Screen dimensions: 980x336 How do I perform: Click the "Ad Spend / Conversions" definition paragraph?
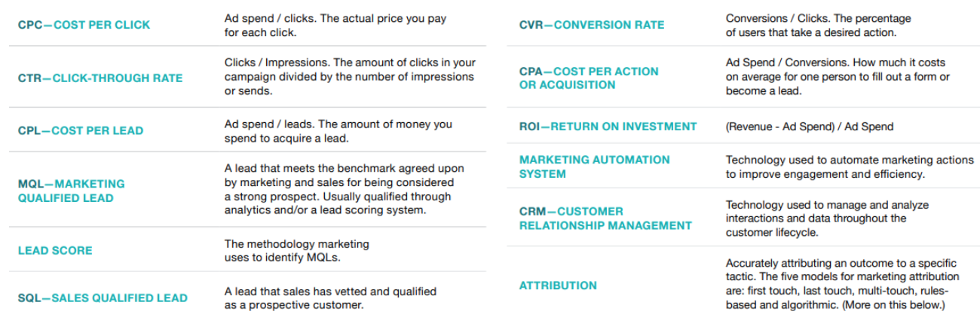tap(838, 77)
